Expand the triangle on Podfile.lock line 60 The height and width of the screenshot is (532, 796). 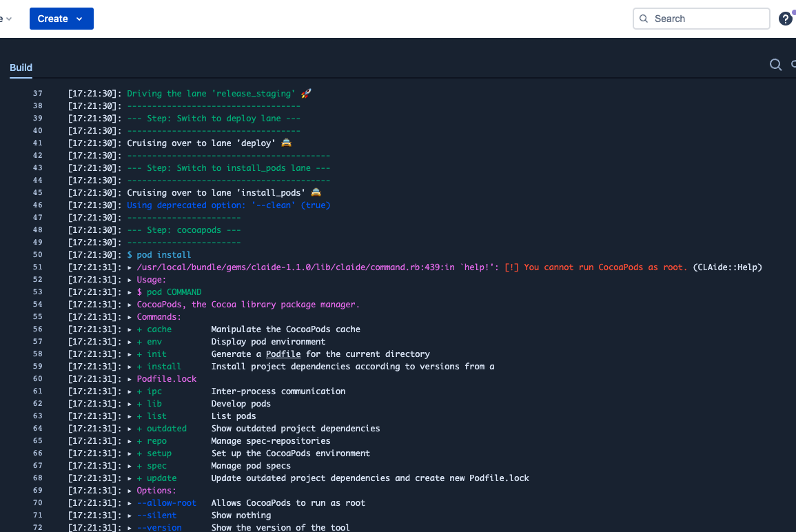tap(130, 379)
